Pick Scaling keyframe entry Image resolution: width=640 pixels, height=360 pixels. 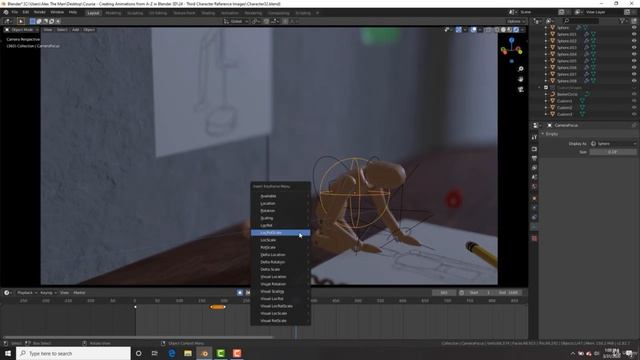[280, 218]
